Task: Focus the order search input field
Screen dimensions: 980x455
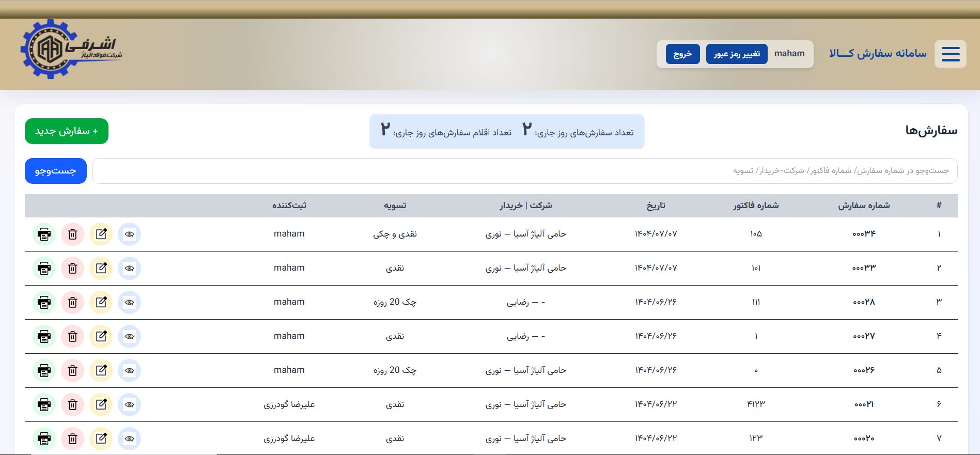Action: click(524, 171)
